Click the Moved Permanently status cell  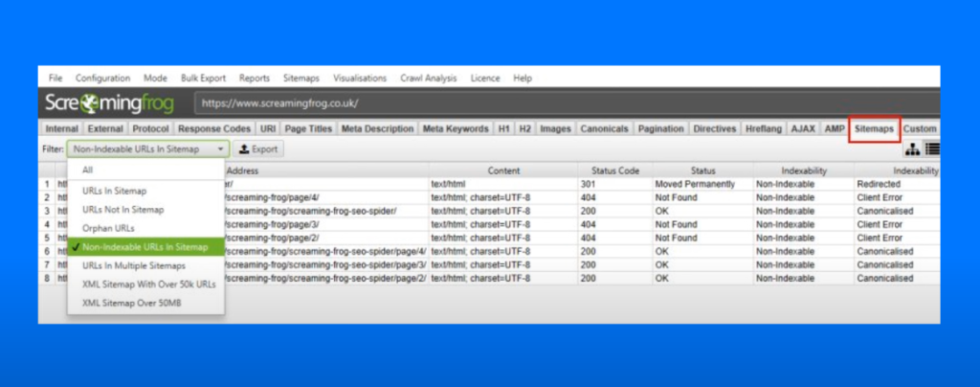[x=703, y=185]
